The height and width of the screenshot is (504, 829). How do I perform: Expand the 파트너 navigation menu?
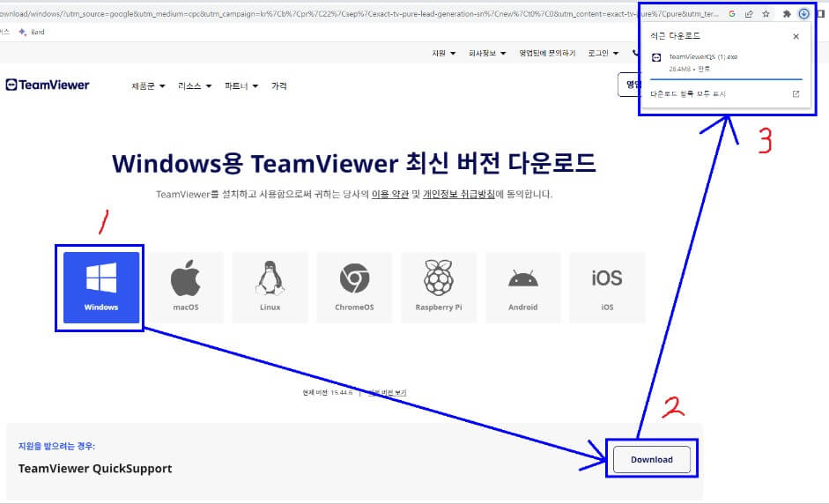point(241,85)
